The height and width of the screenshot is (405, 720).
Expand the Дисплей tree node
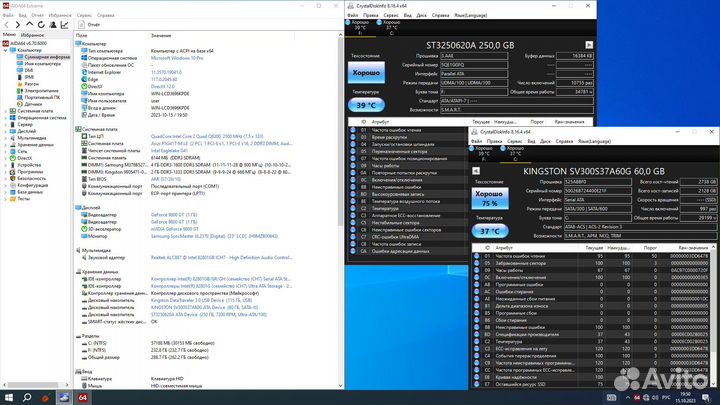click(x=6, y=131)
